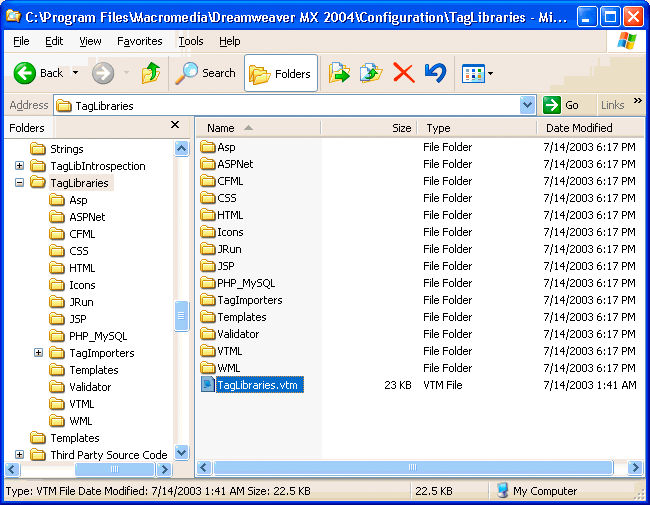Sort by Date Modified column header
The image size is (650, 505).
[590, 128]
